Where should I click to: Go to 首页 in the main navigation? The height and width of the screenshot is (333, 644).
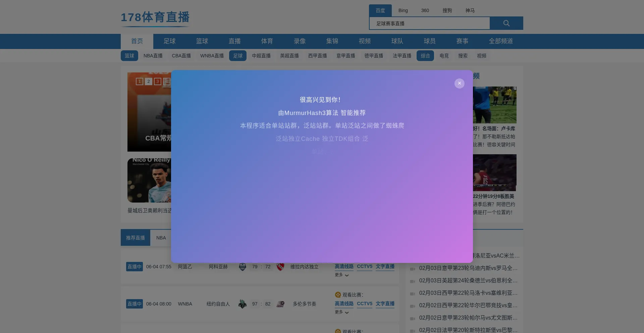click(x=137, y=41)
